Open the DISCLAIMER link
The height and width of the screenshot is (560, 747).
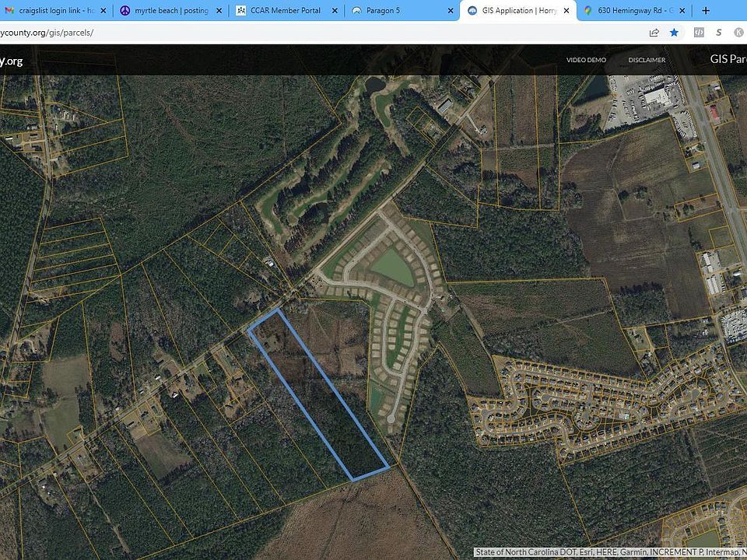point(647,60)
